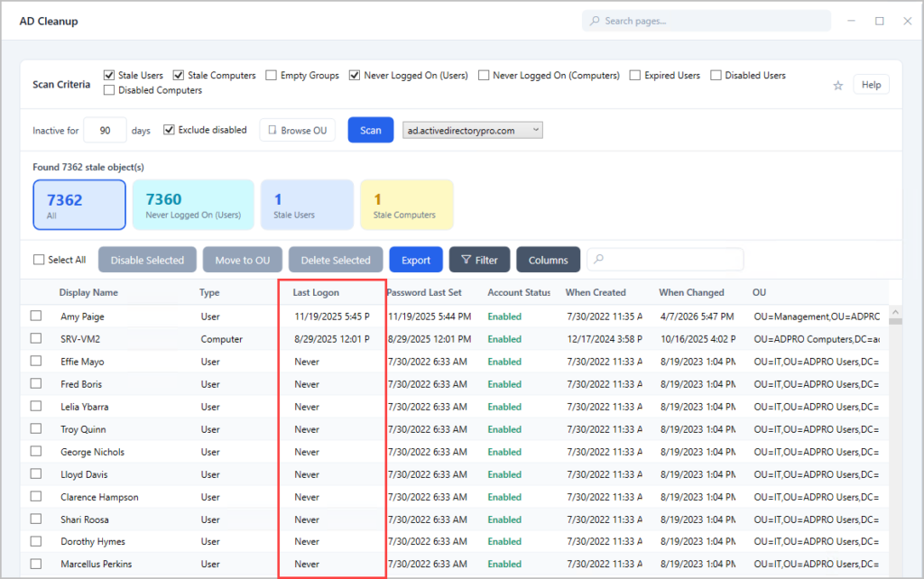Enable the Disabled Computers checkbox
The height and width of the screenshot is (579, 924).
point(108,90)
